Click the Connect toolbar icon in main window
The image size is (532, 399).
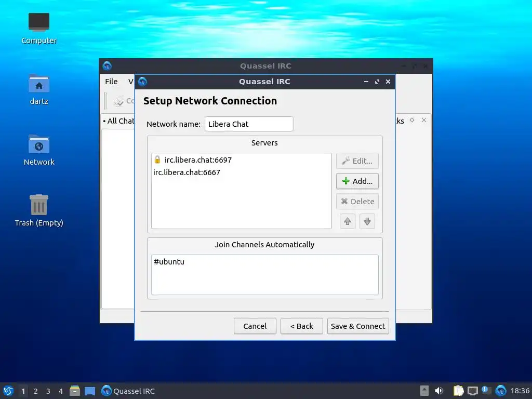pyautogui.click(x=119, y=101)
